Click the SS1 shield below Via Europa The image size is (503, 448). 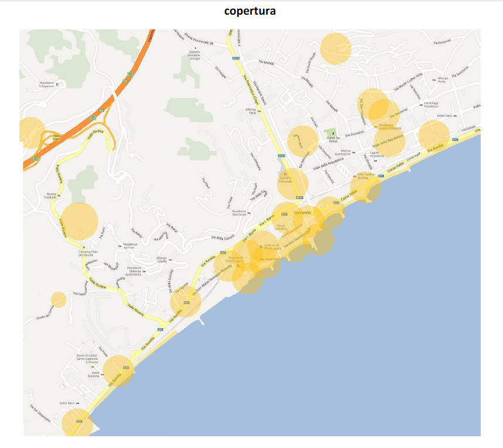pyautogui.click(x=455, y=140)
